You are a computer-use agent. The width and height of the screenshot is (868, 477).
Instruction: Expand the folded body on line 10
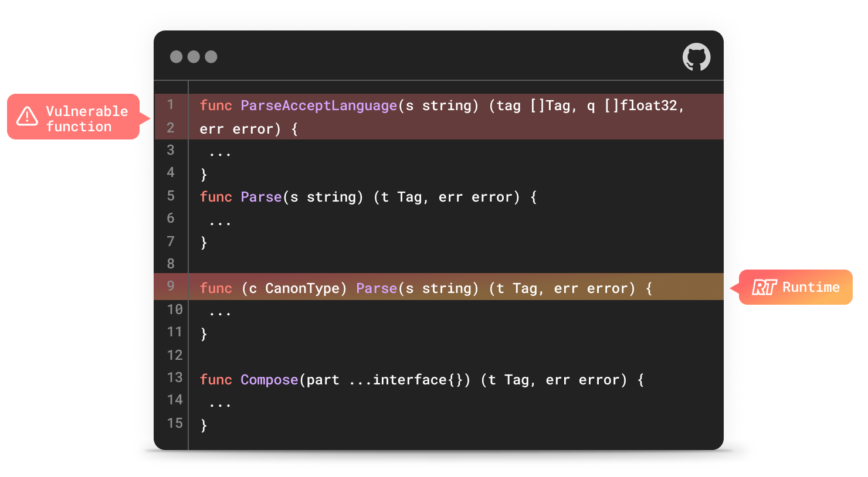tap(220, 313)
